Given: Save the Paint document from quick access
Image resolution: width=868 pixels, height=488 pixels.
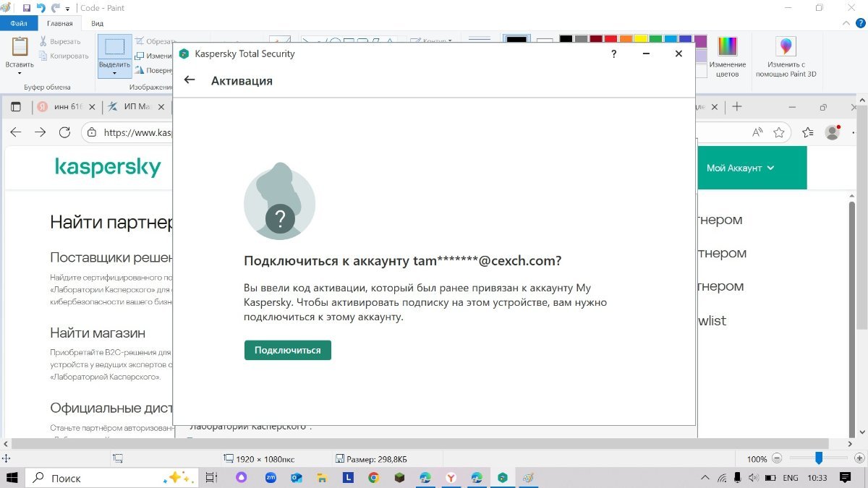Looking at the screenshot, I should (27, 8).
